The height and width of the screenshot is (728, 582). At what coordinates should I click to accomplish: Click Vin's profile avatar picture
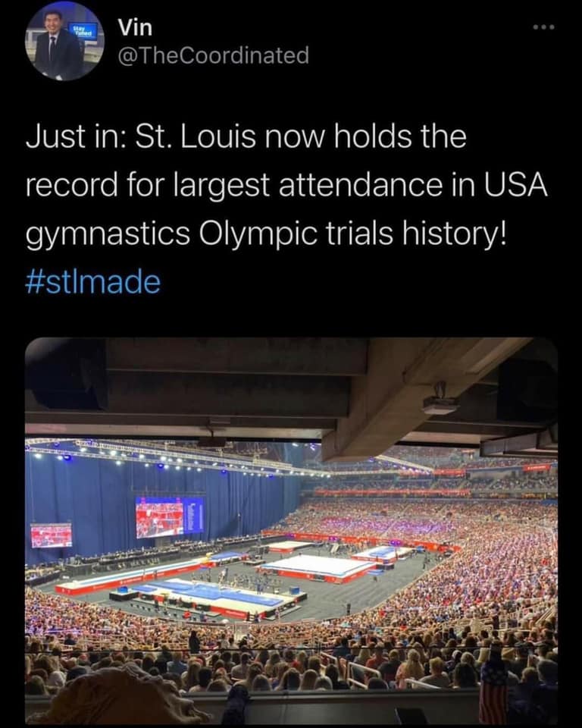pyautogui.click(x=64, y=42)
